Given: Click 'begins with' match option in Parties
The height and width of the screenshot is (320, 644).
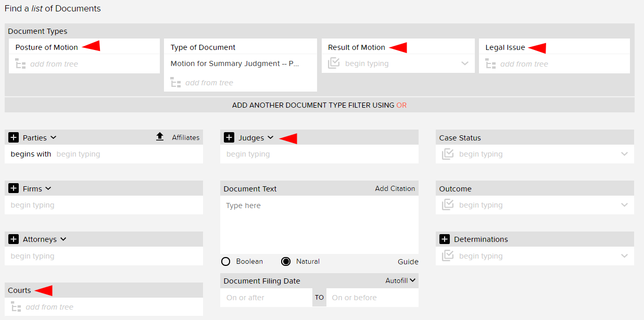Looking at the screenshot, I should [31, 154].
